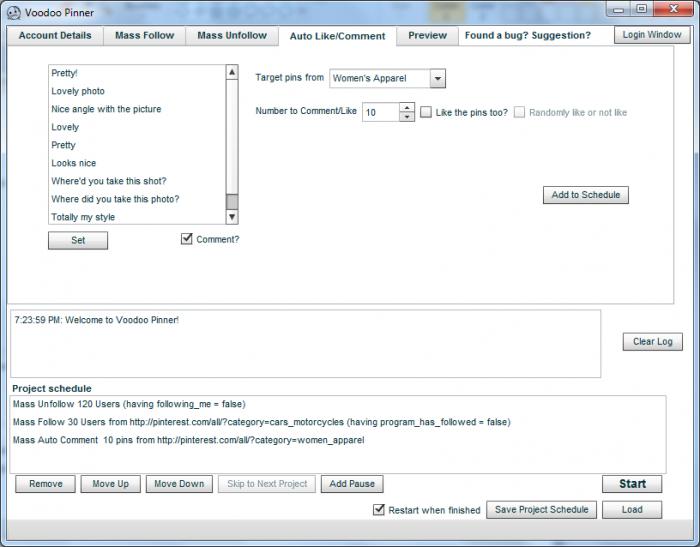Click Save Project Schedule button

point(542,510)
